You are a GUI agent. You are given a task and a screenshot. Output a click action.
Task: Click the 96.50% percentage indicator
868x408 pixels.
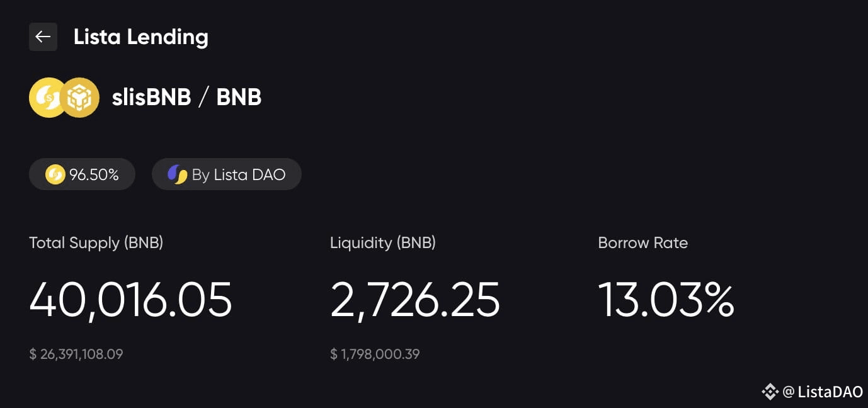[93, 174]
